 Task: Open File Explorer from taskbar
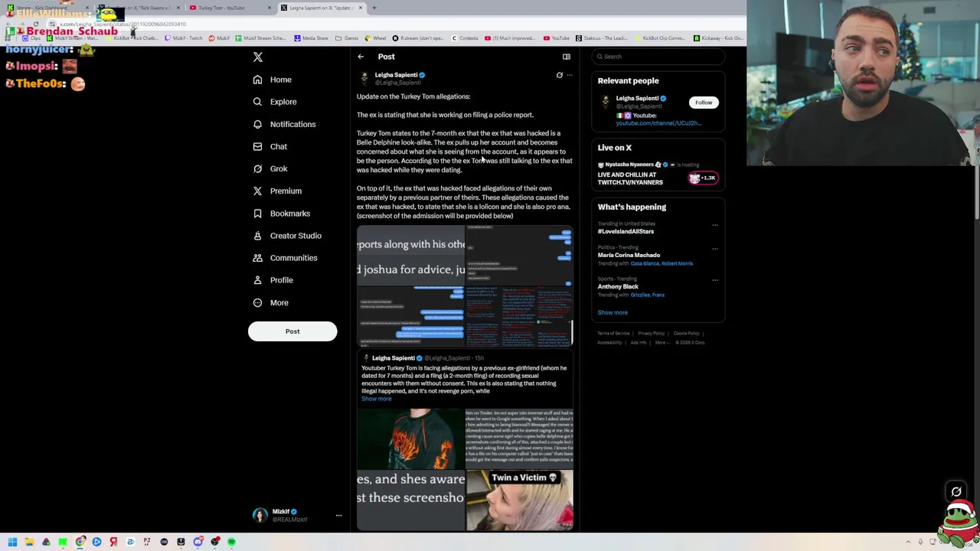click(29, 542)
